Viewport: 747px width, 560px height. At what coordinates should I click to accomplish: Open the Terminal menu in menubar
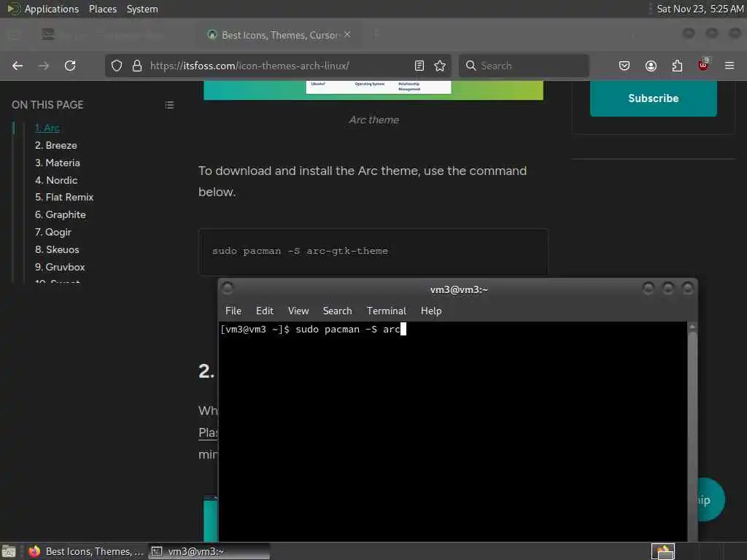(x=387, y=311)
